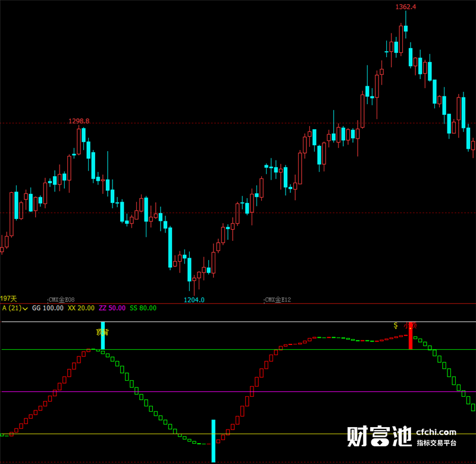Click the yellow $ sell marker
476x464 pixels.
[396, 325]
